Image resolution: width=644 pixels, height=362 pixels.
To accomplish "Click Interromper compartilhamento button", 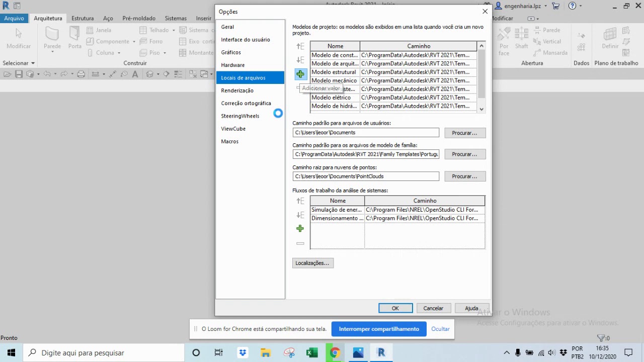I will [379, 329].
